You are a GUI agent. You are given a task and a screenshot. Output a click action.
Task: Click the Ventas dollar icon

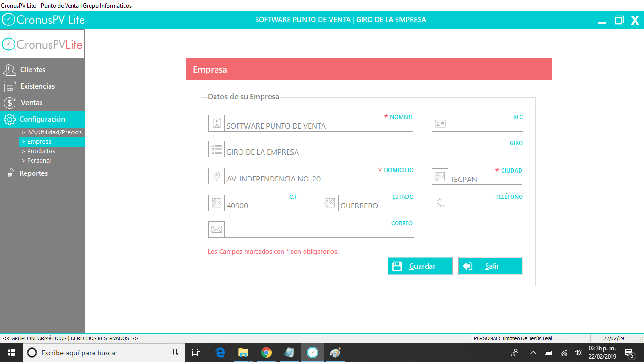coord(8,102)
